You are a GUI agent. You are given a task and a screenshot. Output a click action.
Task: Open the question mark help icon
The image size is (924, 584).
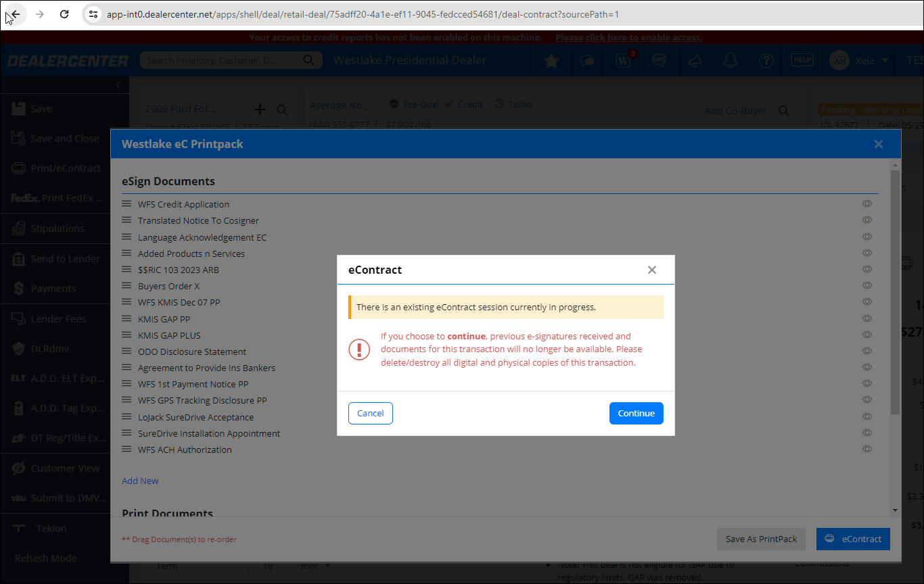click(766, 61)
